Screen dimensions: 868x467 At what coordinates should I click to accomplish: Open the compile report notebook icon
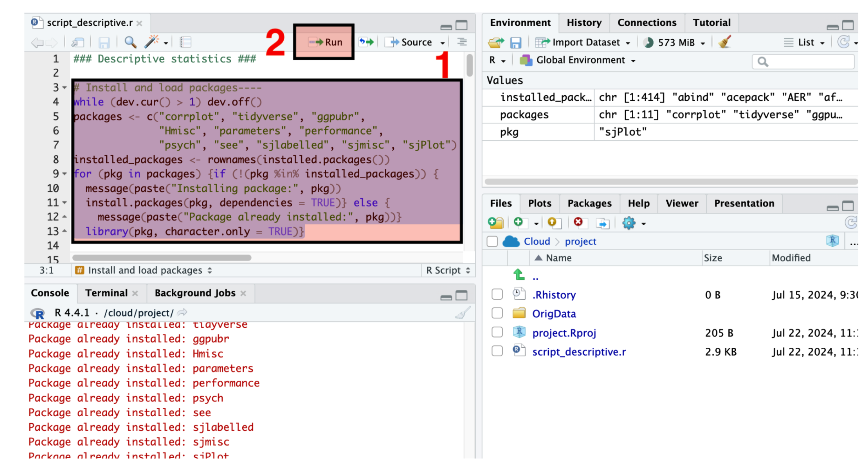pos(185,42)
